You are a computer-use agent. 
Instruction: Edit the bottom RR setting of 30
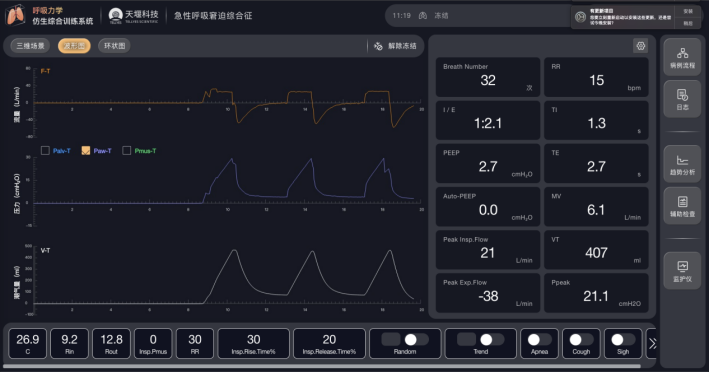[195, 344]
